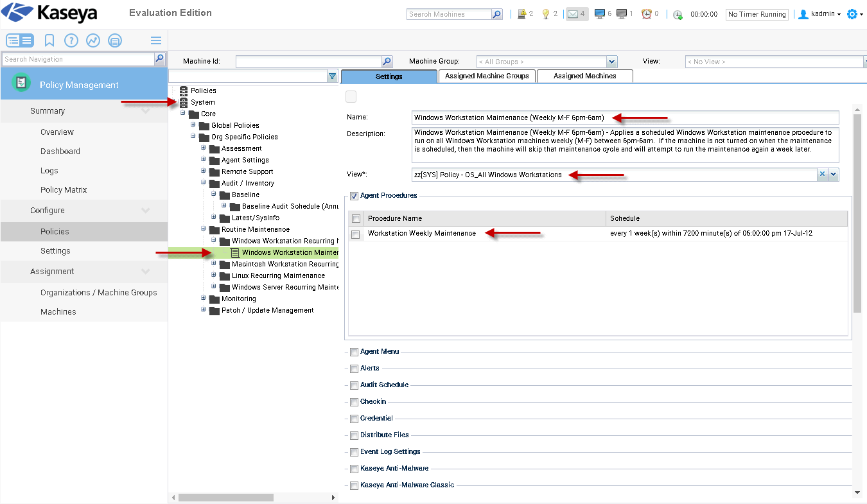Click the tree panel horizontal scrollbar
The height and width of the screenshot is (504, 867).
[x=225, y=498]
